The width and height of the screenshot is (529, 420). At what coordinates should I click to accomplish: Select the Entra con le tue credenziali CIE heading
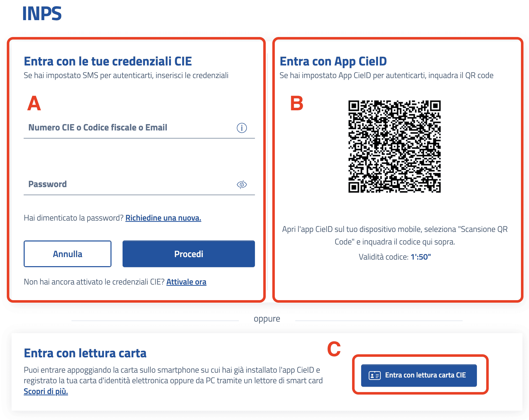coord(108,61)
